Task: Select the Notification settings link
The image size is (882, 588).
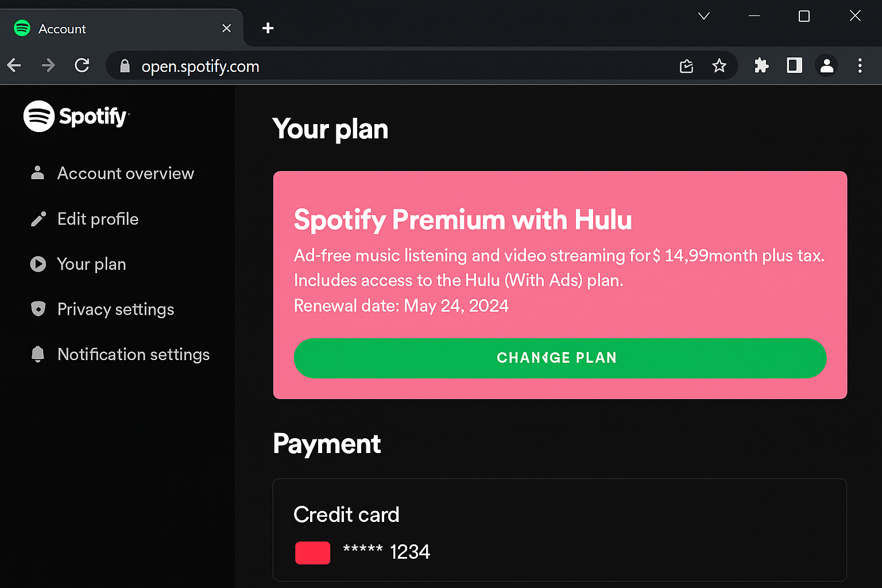Action: [x=133, y=354]
